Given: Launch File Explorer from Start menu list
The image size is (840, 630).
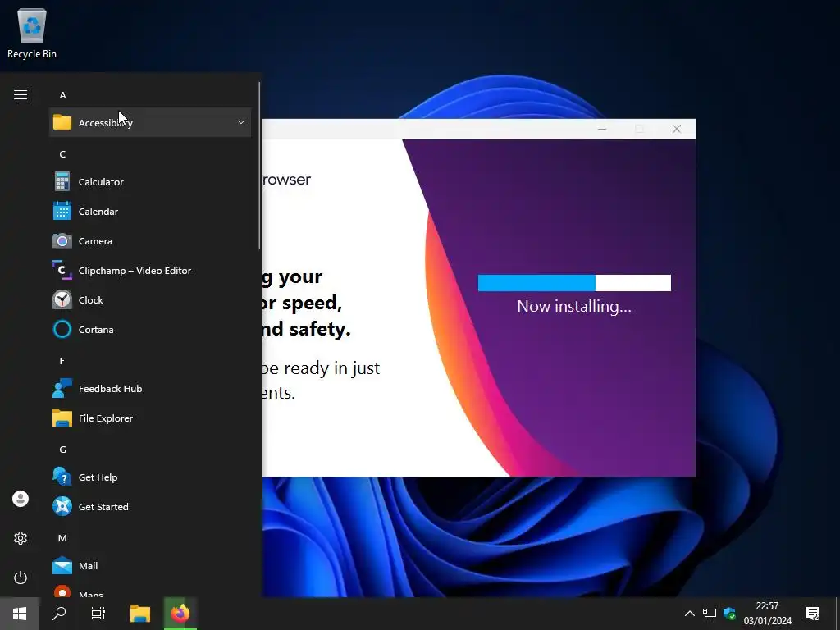Looking at the screenshot, I should [150, 418].
